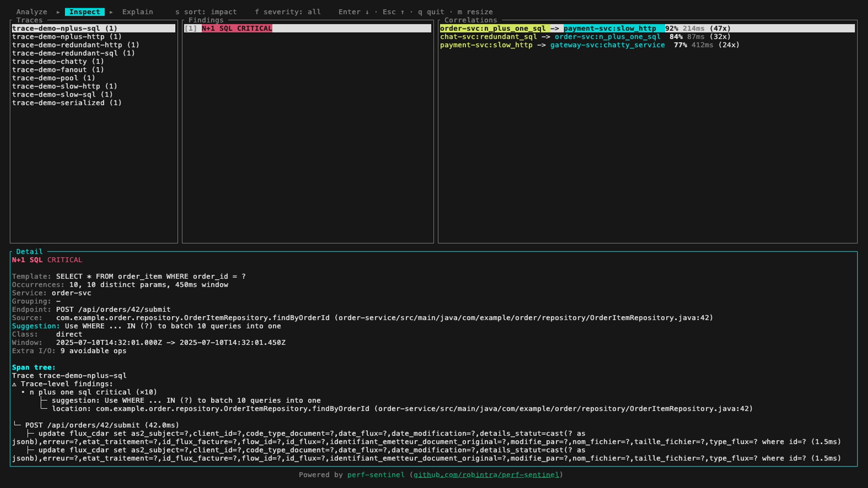Click the Template SQL line in Detail
Screen dimensions: 868x488
[129, 277]
